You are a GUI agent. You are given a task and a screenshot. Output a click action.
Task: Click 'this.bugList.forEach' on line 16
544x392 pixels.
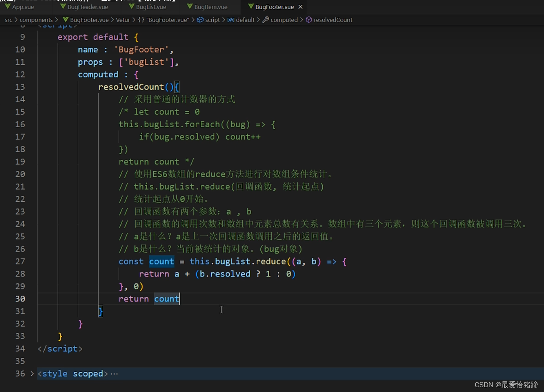169,124
